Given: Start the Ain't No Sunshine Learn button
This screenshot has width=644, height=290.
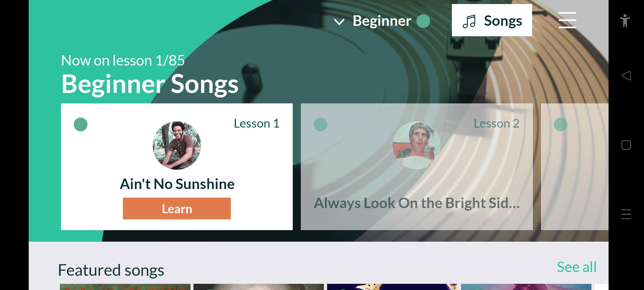Looking at the screenshot, I should (x=177, y=209).
